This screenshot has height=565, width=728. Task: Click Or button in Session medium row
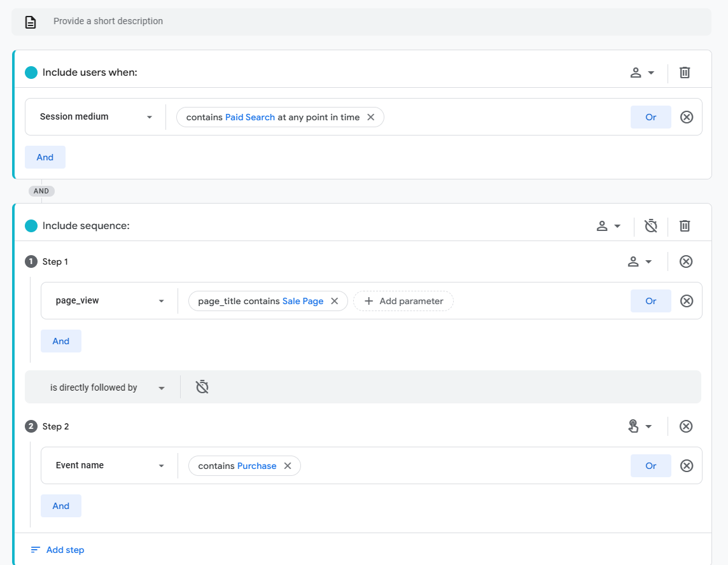click(650, 117)
